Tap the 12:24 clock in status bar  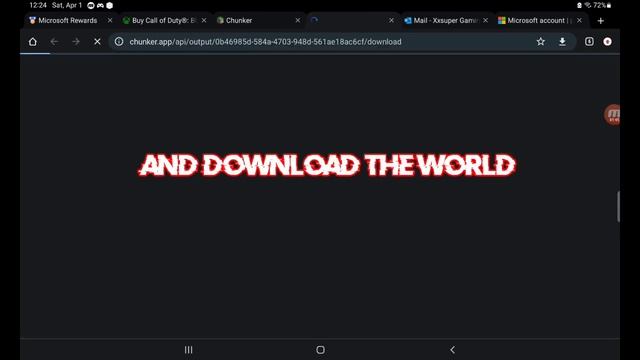(x=38, y=5)
